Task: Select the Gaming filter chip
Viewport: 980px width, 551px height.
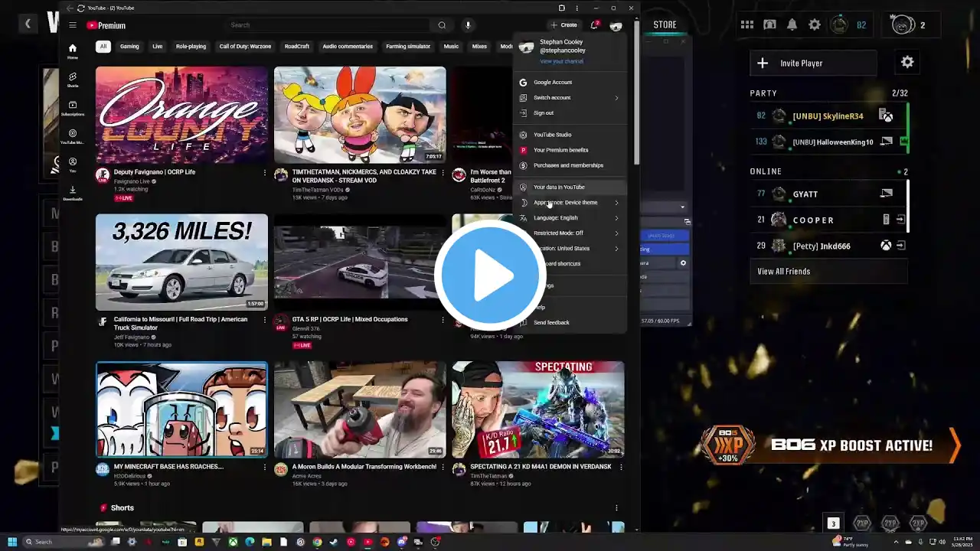Action: click(129, 47)
